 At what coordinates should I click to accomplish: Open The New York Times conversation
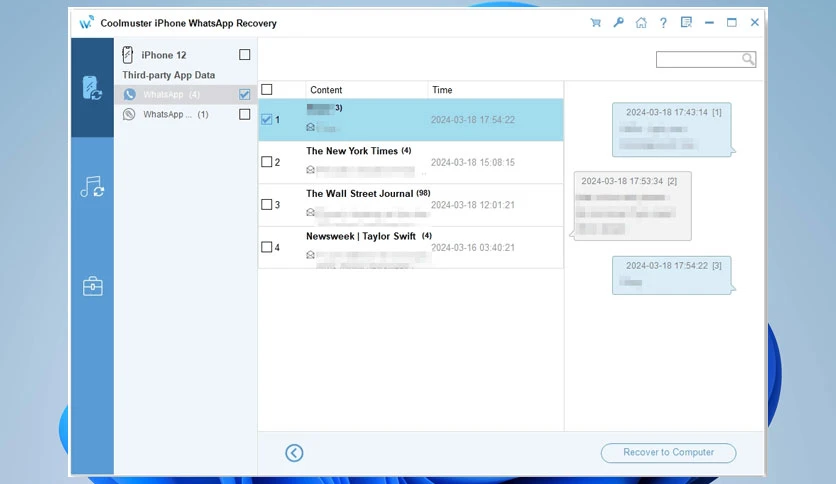tap(411, 162)
